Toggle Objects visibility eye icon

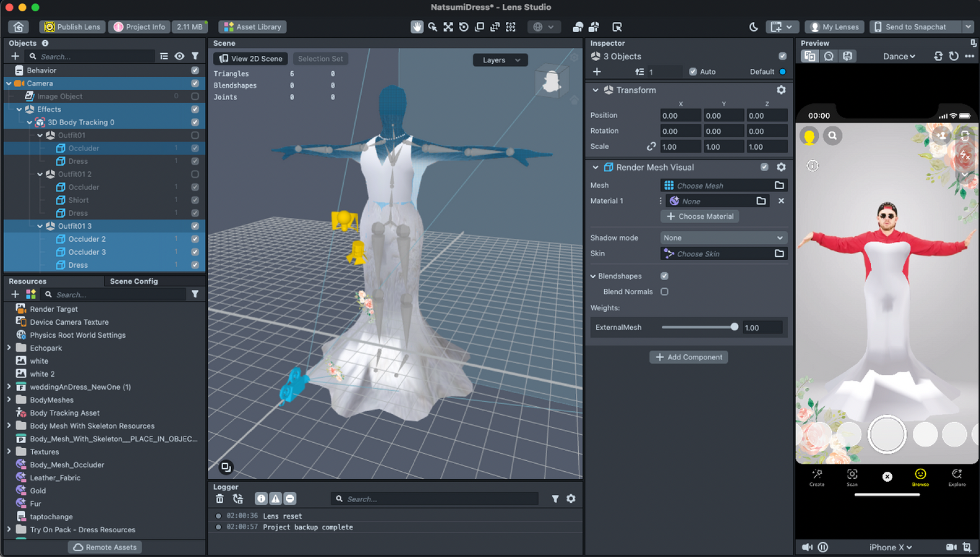(x=179, y=56)
